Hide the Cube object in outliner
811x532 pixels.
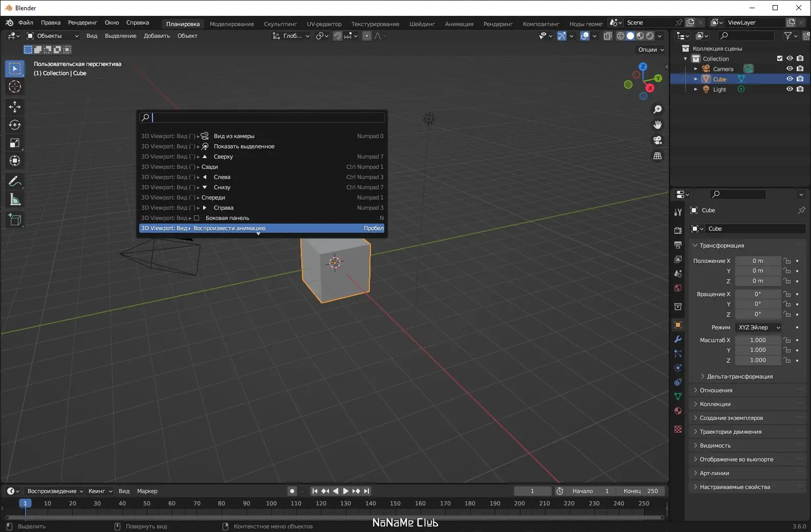point(790,79)
